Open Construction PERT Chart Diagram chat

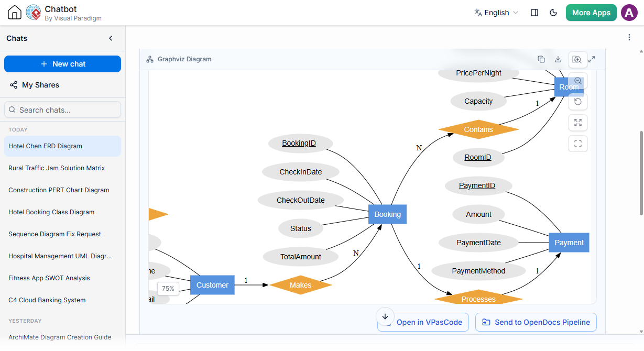point(62,190)
